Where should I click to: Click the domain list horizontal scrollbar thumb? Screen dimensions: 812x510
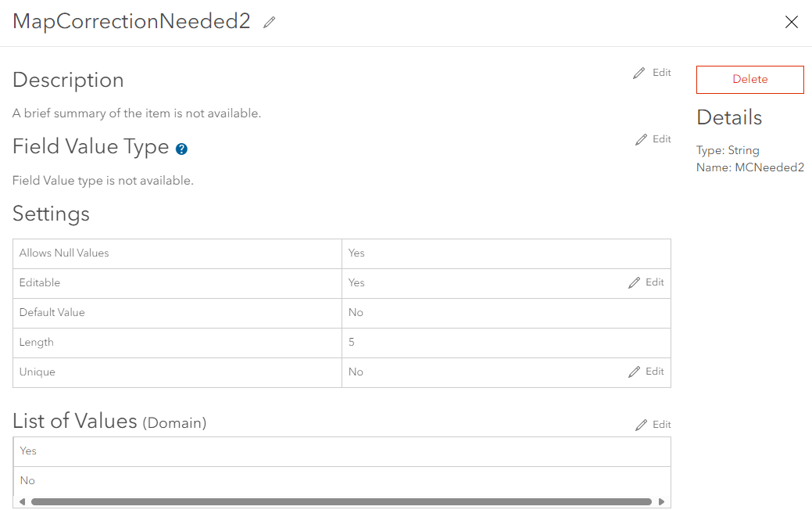coord(341,501)
